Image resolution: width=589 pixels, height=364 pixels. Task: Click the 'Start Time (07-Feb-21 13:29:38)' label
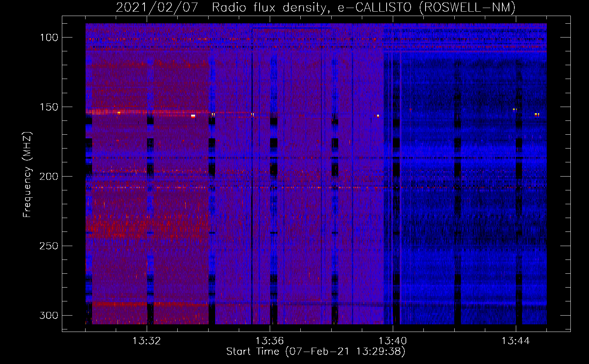316,352
